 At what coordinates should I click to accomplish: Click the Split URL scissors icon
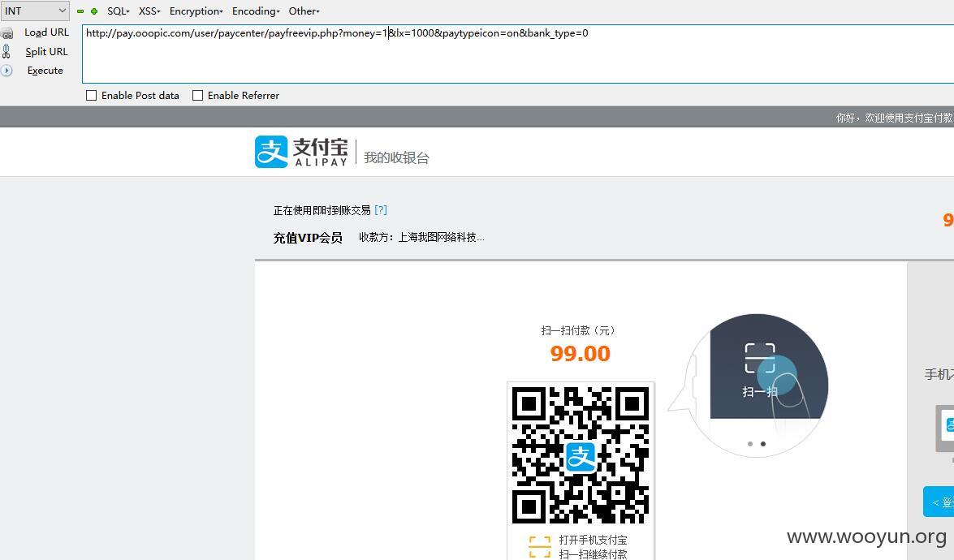coord(6,51)
